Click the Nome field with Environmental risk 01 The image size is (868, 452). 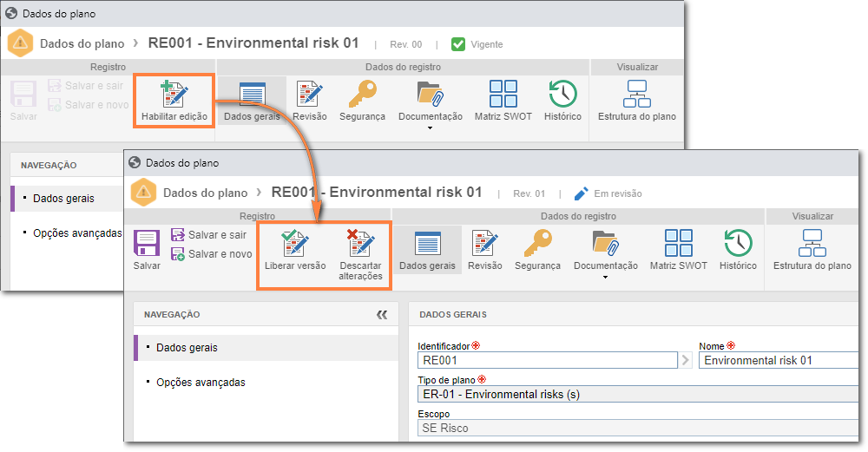(779, 360)
